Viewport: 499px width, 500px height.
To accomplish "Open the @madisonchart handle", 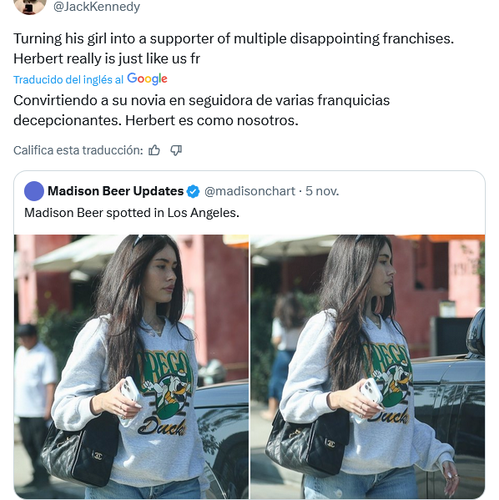I will 250,191.
